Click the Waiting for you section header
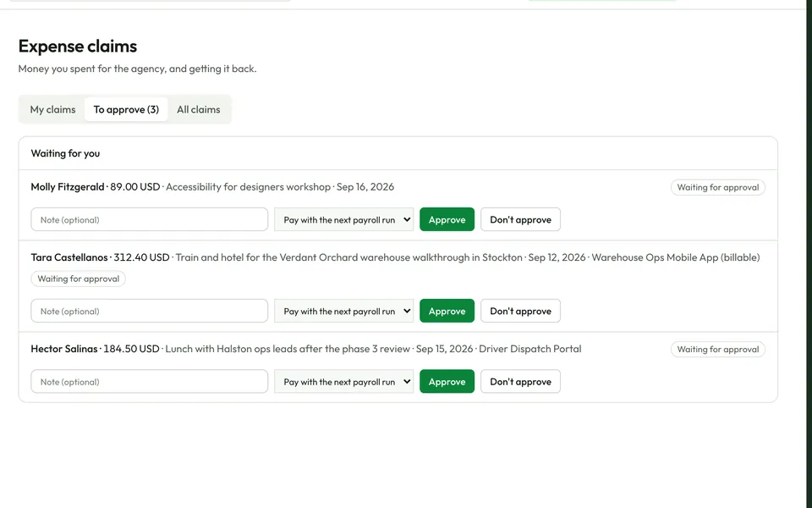The image size is (812, 508). [65, 153]
